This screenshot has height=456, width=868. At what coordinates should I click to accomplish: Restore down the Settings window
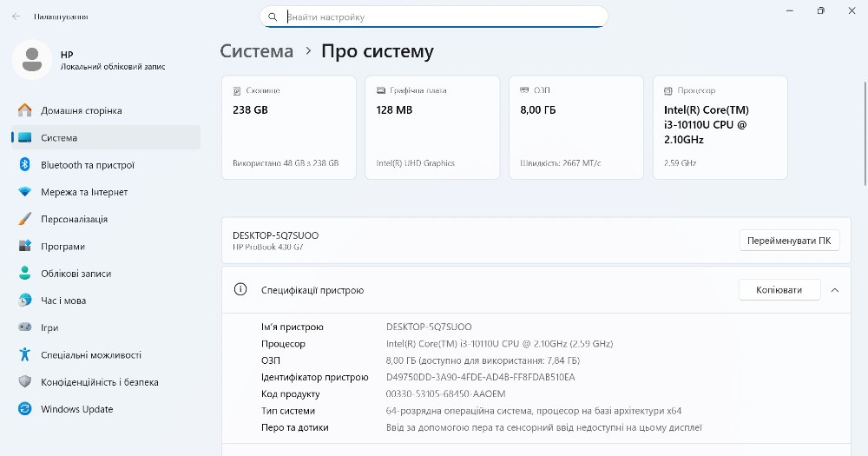point(821,10)
